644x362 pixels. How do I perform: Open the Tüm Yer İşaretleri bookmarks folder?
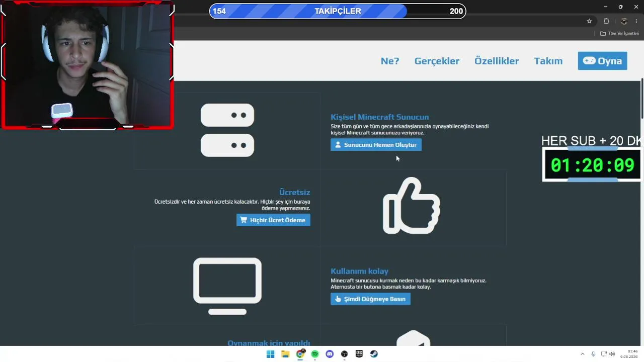coord(619,33)
